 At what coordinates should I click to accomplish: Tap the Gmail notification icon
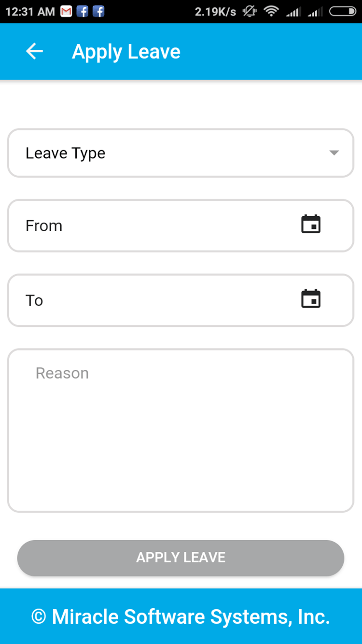coord(66,12)
